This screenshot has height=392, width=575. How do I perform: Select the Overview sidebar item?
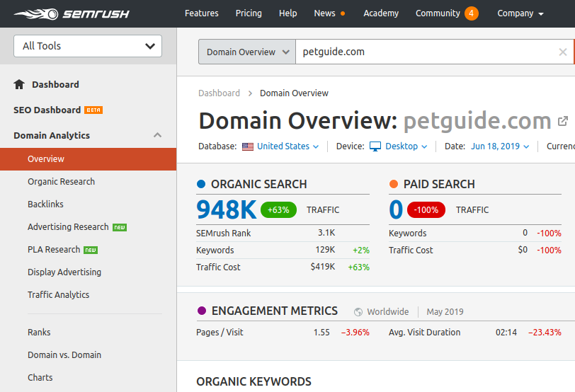coord(88,159)
